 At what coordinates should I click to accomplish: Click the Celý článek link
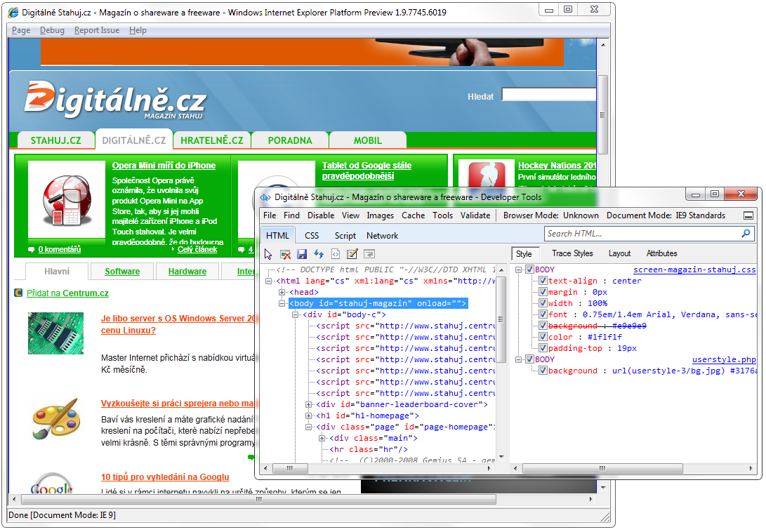click(x=197, y=249)
